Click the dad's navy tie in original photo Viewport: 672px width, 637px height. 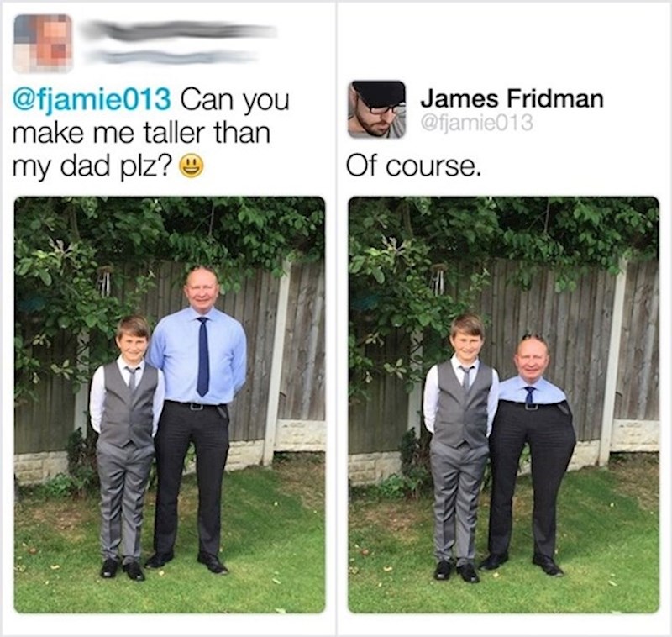(x=202, y=356)
